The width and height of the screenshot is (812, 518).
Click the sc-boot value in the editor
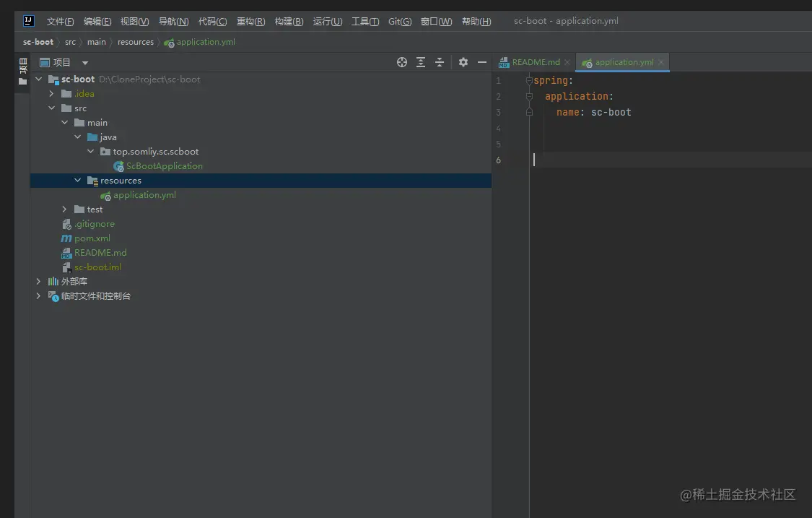click(611, 113)
